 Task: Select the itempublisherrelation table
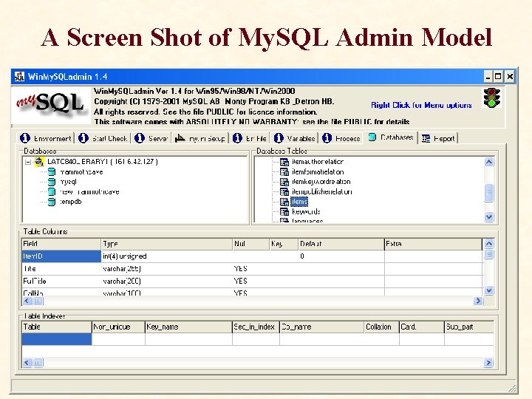pyautogui.click(x=321, y=191)
